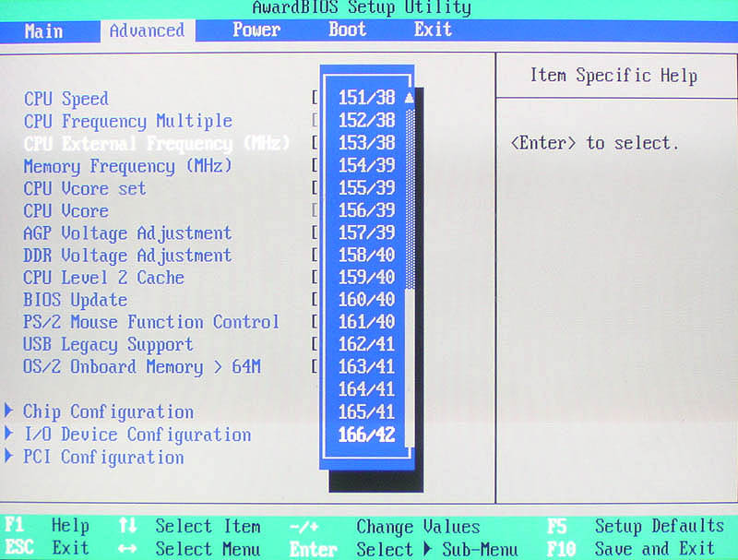Screen dimensions: 738x560
Task: Go to the Exit tab
Action: coord(433,30)
